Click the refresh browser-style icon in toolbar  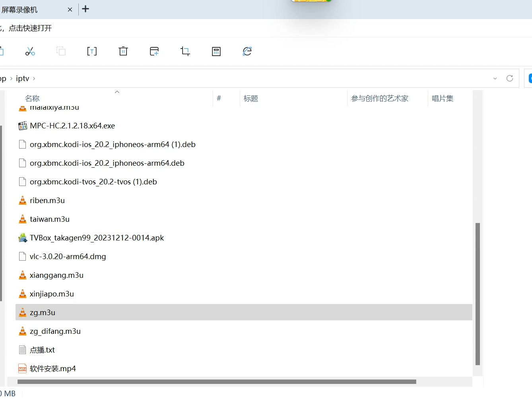[247, 51]
